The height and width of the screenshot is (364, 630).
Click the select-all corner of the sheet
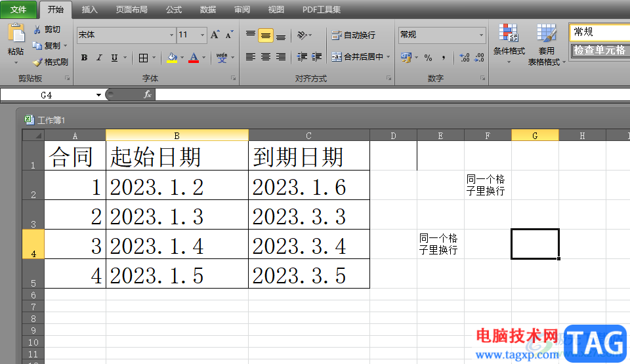[33, 135]
